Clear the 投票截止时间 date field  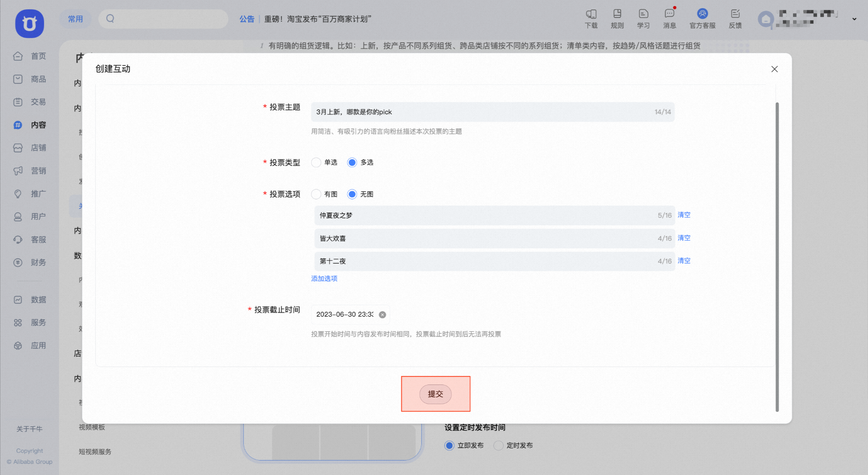point(382,315)
